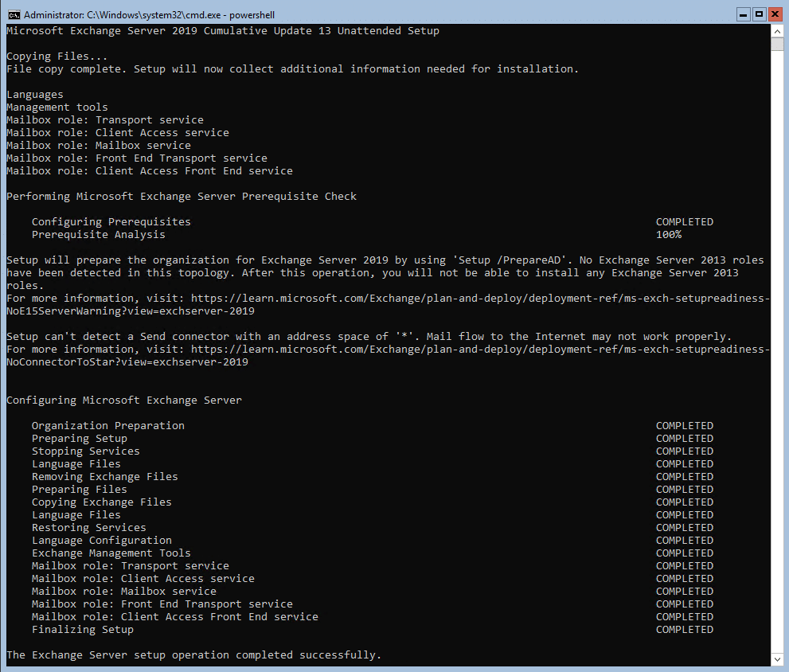Click the cmd.exe icon in the title bar
Image resolution: width=789 pixels, height=672 pixels.
pos(14,14)
